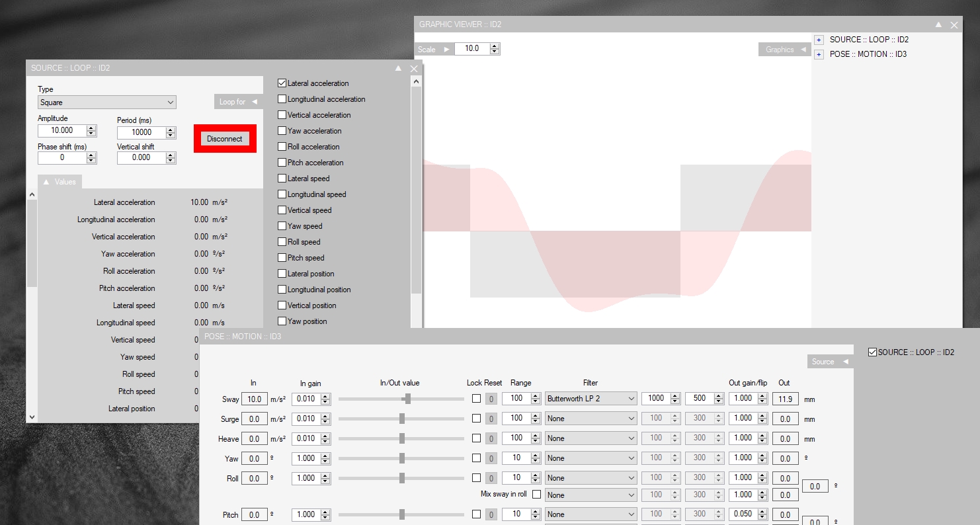
Task: Increase Amplitude using up spinner arrow
Action: (x=91, y=128)
